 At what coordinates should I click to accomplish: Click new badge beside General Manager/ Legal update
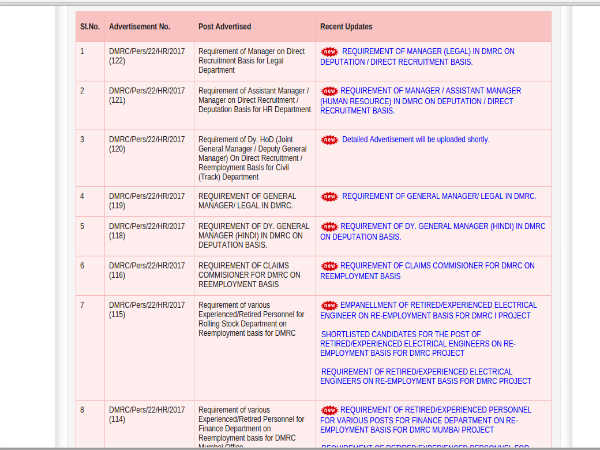coord(329,197)
